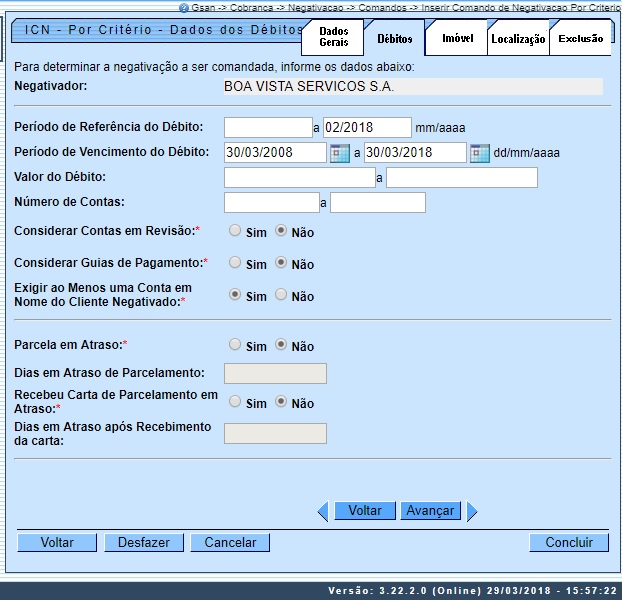Focus the initial Período de Referência field
The height and width of the screenshot is (600, 622).
tap(268, 127)
